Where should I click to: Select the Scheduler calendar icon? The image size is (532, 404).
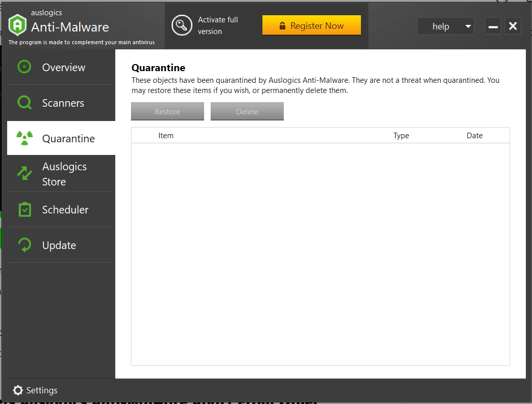point(24,209)
